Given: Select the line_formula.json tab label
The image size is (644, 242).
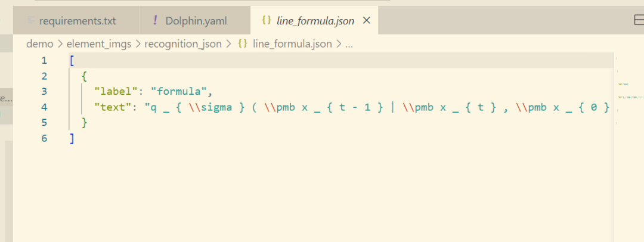Looking at the screenshot, I should 315,21.
